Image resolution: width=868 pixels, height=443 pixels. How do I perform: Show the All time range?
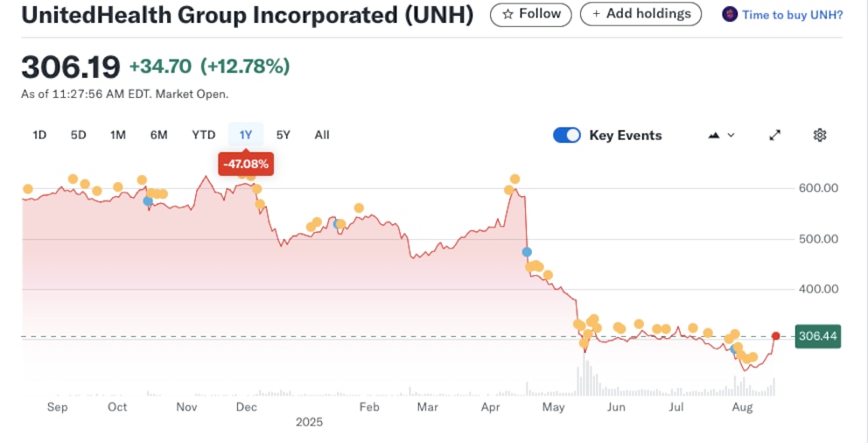click(x=322, y=135)
